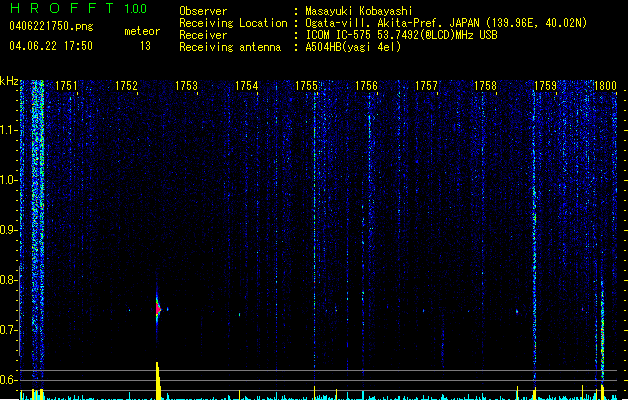Click the ICOM IC-575 receiver text
The height and width of the screenshot is (400, 629).
click(401, 35)
